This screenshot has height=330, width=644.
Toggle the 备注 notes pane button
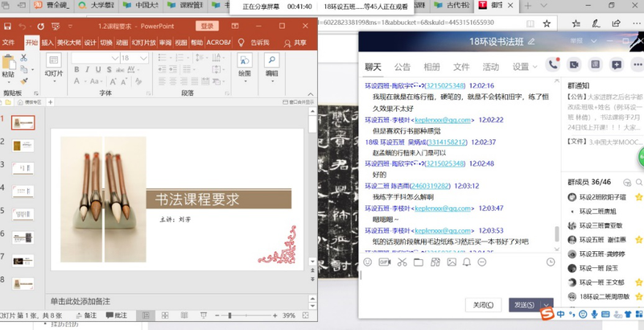86,316
